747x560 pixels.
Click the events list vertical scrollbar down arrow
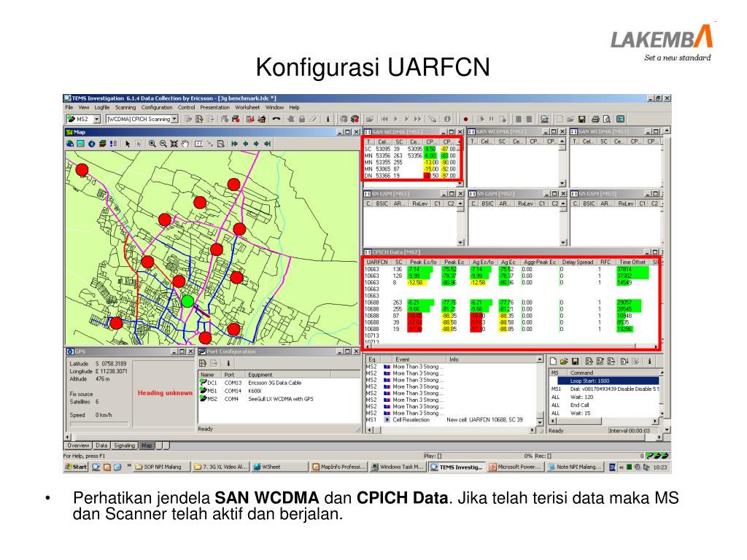pyautogui.click(x=539, y=422)
